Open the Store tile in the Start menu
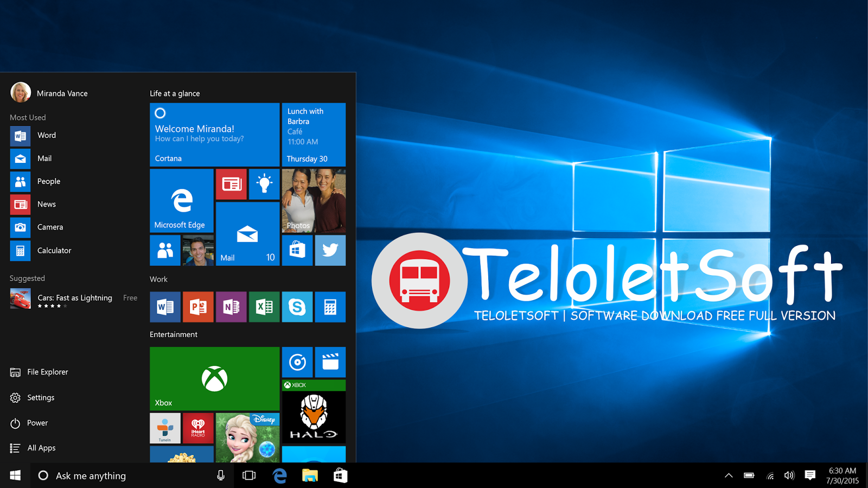This screenshot has height=488, width=868. pos(297,250)
